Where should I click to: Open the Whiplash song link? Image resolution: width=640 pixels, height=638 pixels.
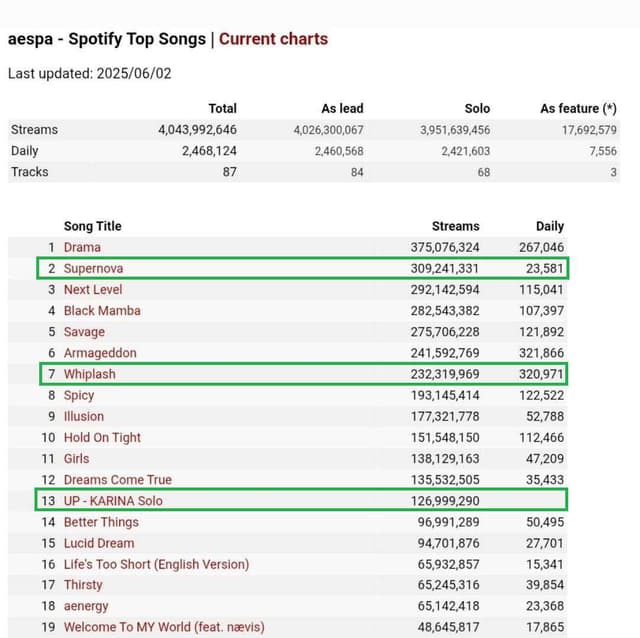pos(89,374)
